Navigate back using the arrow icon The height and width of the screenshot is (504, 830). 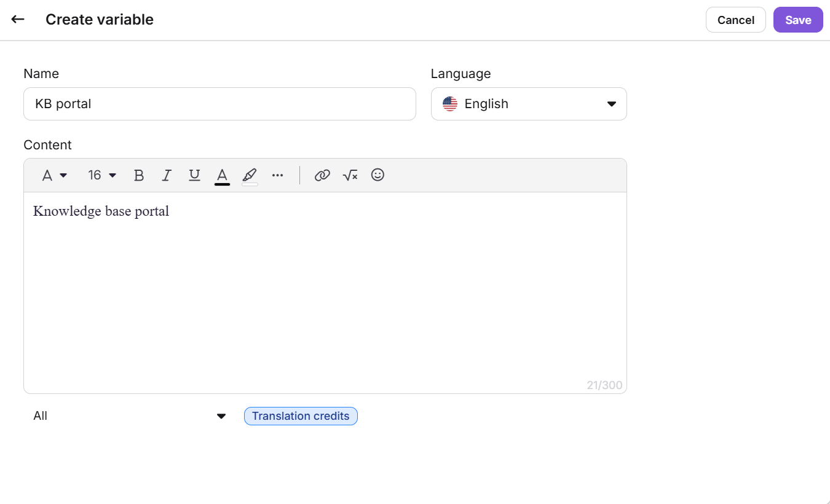point(17,19)
